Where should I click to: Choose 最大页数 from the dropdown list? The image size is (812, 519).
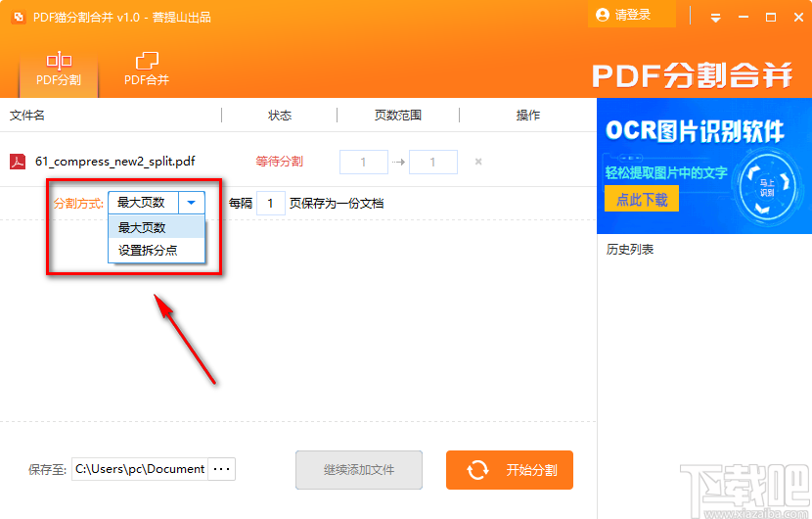pos(157,227)
